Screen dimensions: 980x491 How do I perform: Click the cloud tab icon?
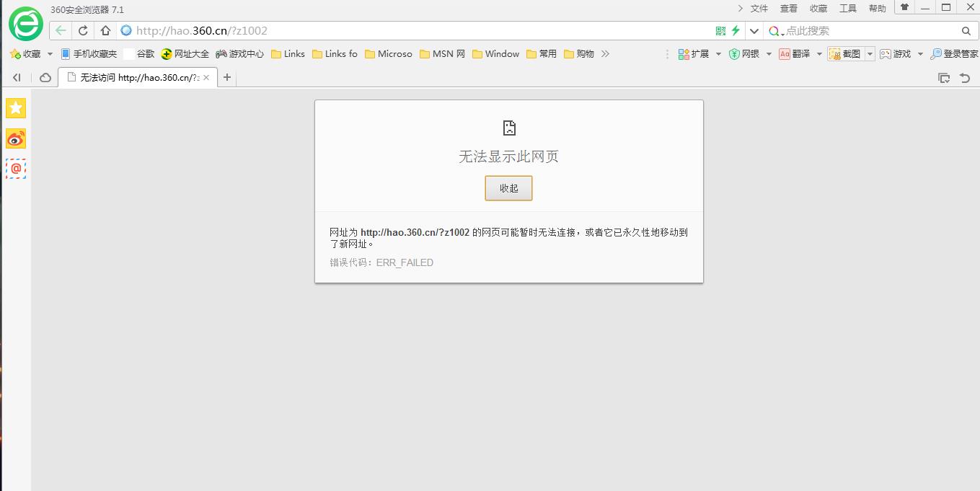coord(45,77)
